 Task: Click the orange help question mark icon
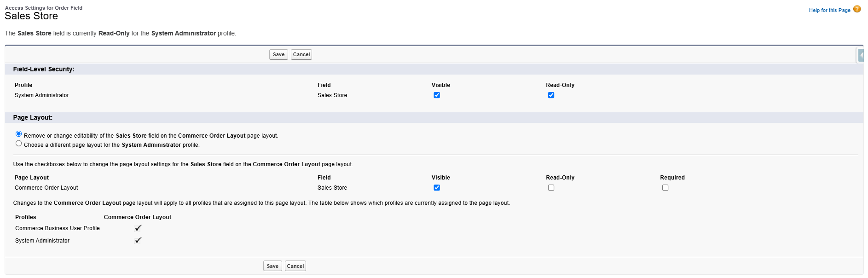[857, 9]
